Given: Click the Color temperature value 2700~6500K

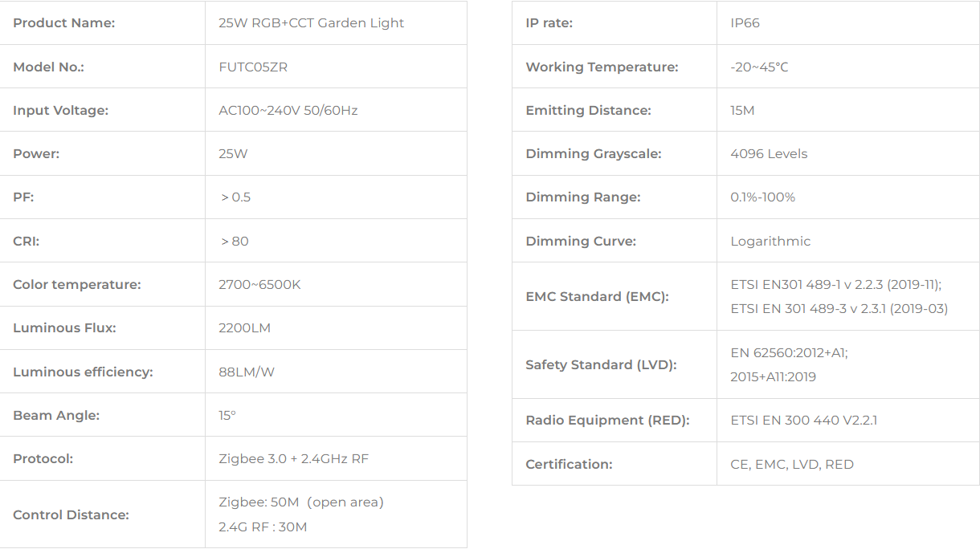Looking at the screenshot, I should point(259,284).
